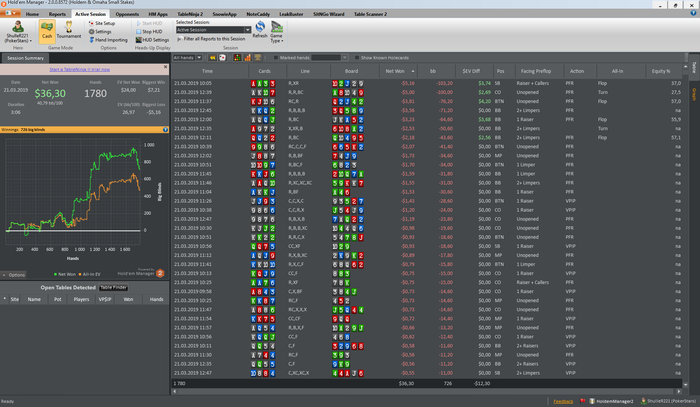Viewport: 700px width, 407px height.
Task: Close the TableNinja trial banner
Action: [x=165, y=67]
